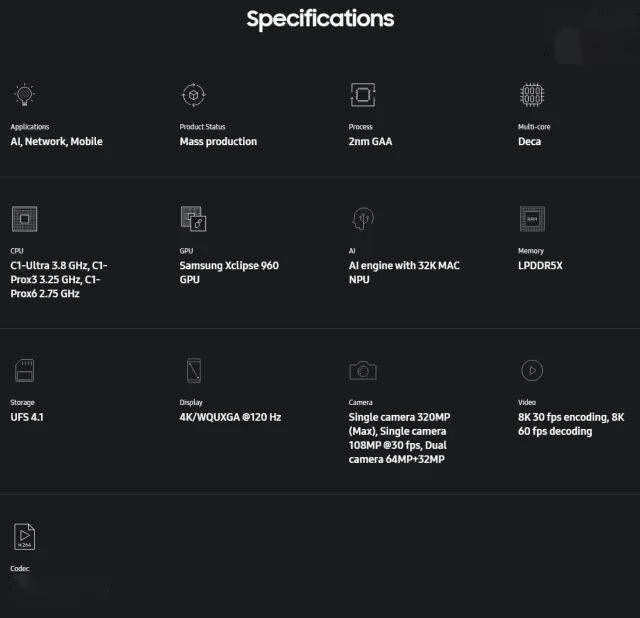Screen dimensions: 640x618
Task: Click the "Samsung Xclipse 960 GPU" text
Action: [229, 272]
